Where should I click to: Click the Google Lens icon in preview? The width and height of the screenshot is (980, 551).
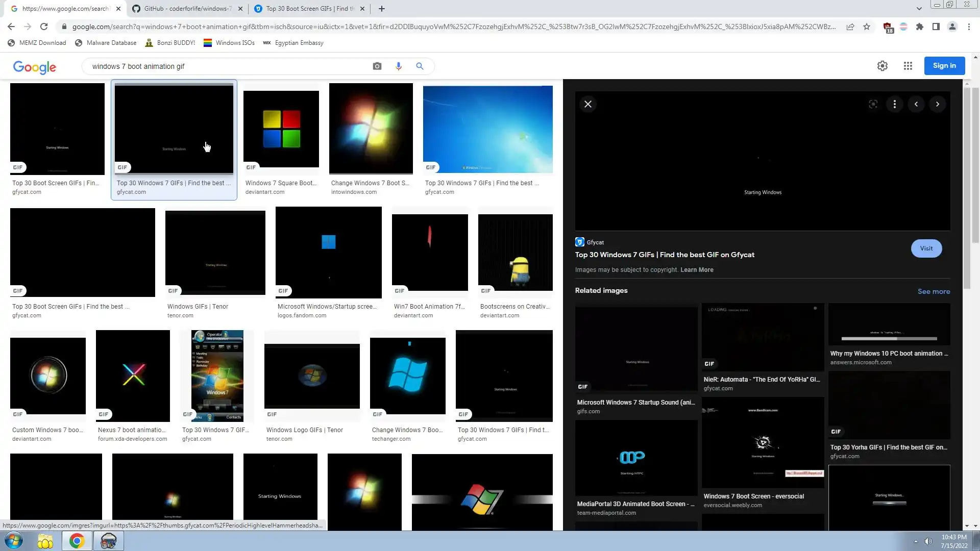[x=873, y=104]
